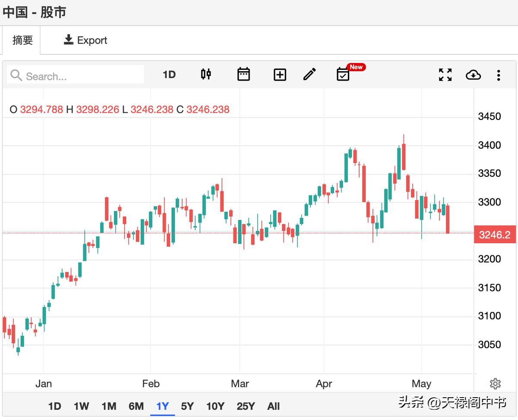Open the candlestick chart type selector

[206, 75]
